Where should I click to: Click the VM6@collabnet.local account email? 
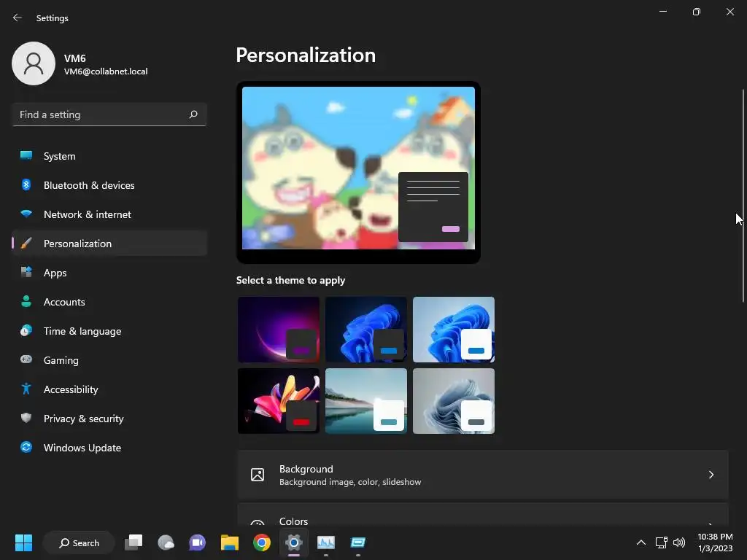(106, 71)
